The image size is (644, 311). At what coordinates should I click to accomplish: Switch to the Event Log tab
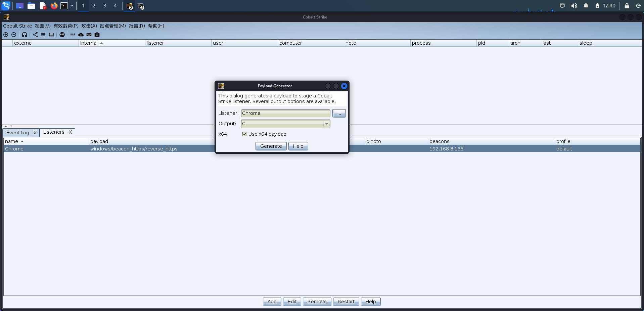coord(18,133)
